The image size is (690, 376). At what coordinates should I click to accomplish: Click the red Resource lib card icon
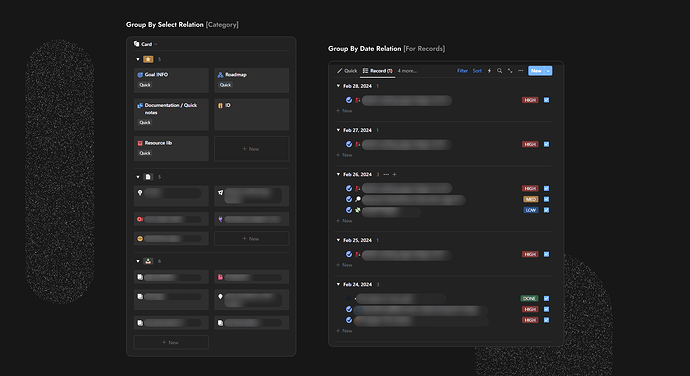tap(140, 143)
